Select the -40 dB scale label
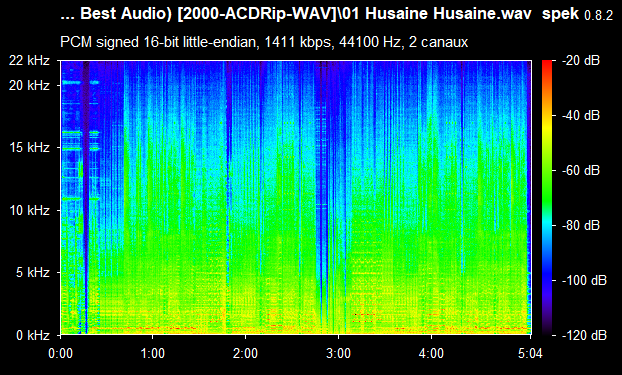Image resolution: width=622 pixels, height=375 pixels. (x=581, y=115)
